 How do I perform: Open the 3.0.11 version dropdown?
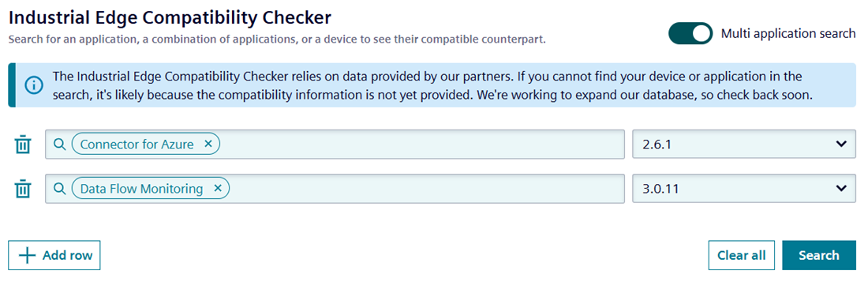point(744,189)
